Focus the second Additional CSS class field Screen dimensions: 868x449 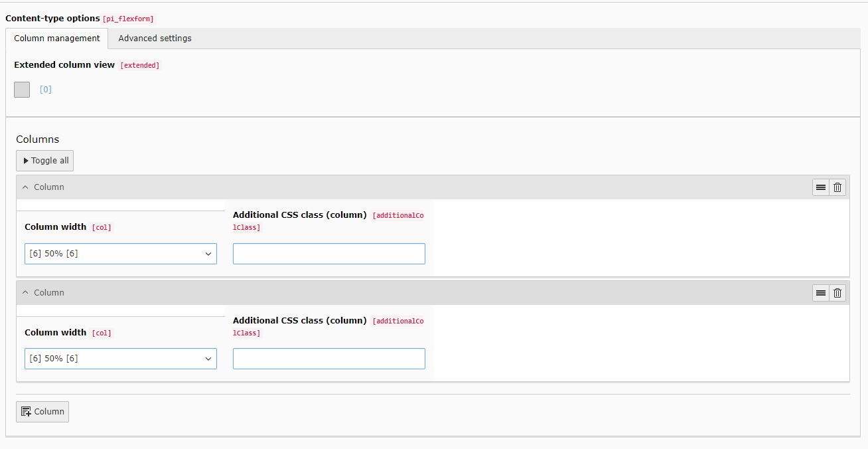pos(328,359)
